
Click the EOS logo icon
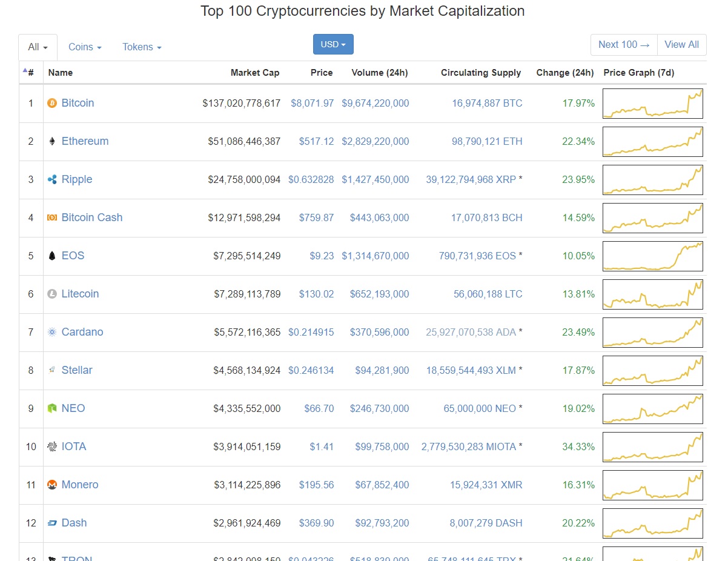pyautogui.click(x=52, y=256)
